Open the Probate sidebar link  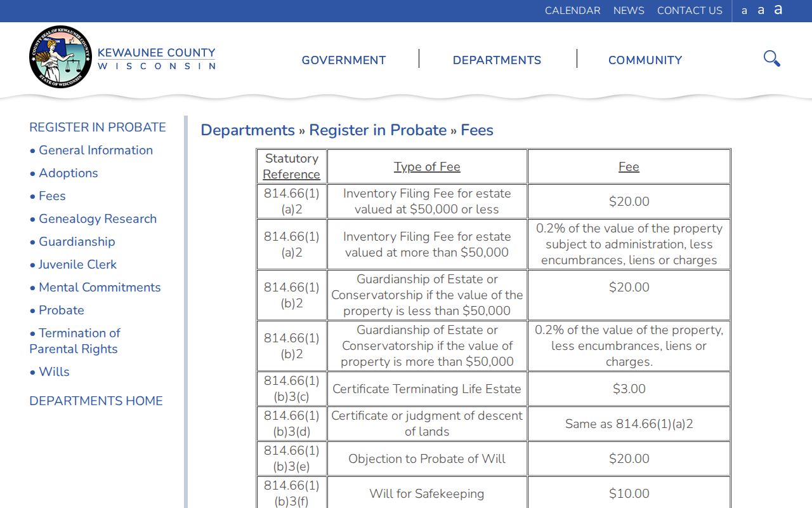pyautogui.click(x=62, y=310)
